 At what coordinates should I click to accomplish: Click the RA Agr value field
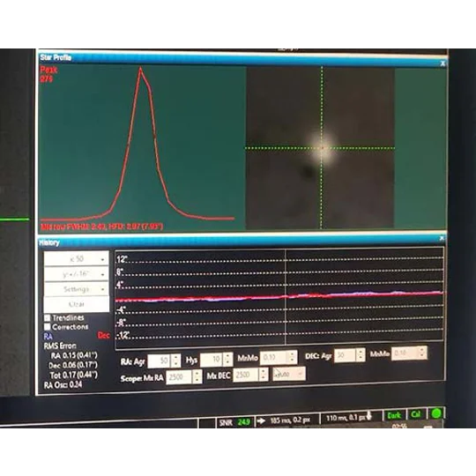[159, 361]
